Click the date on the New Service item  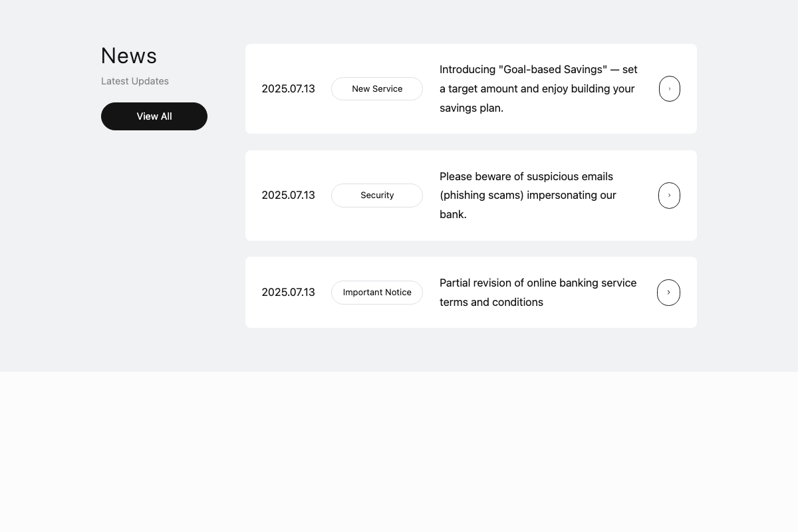pyautogui.click(x=288, y=89)
